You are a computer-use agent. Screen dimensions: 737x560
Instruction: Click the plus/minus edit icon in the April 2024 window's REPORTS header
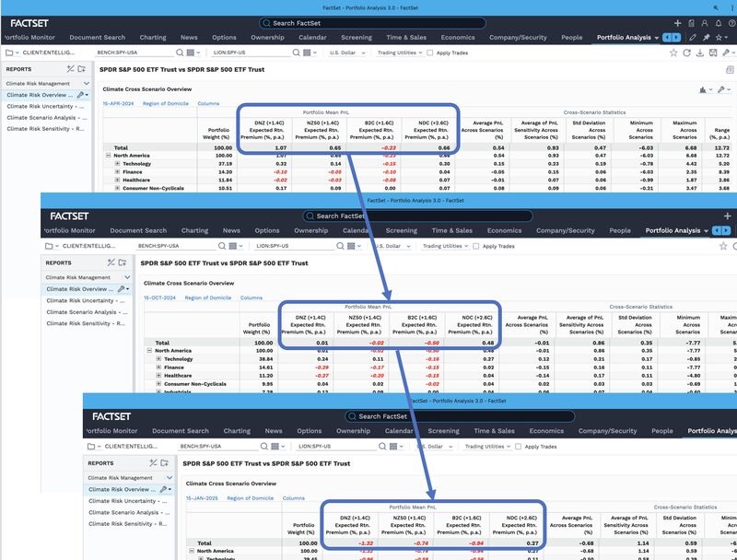point(71,69)
